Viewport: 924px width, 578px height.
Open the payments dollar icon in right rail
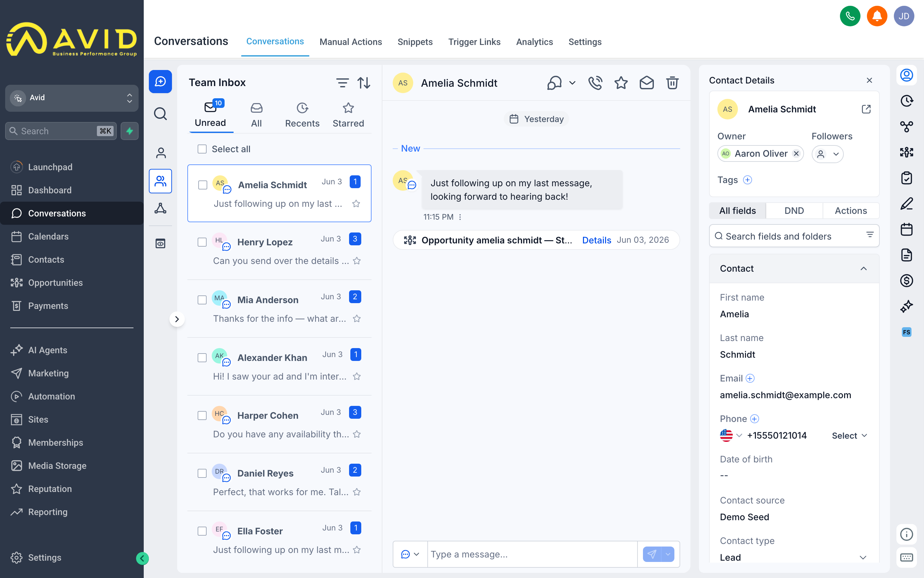click(x=906, y=281)
